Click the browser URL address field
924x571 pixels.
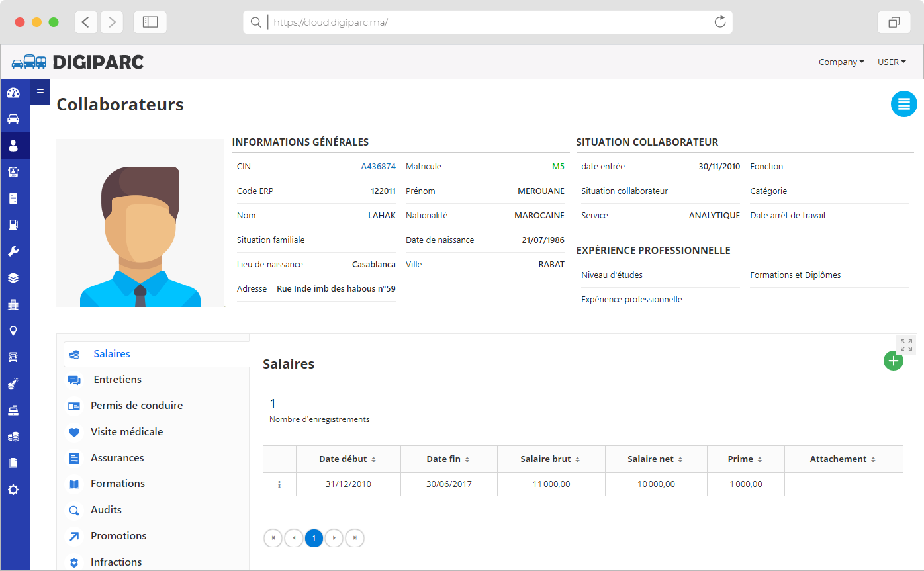(490, 22)
